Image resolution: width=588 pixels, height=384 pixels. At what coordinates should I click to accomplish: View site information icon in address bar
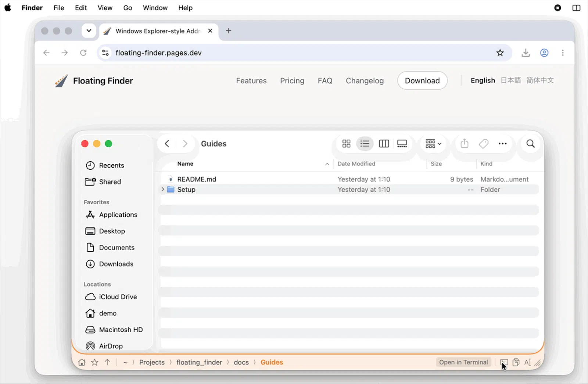pyautogui.click(x=105, y=53)
